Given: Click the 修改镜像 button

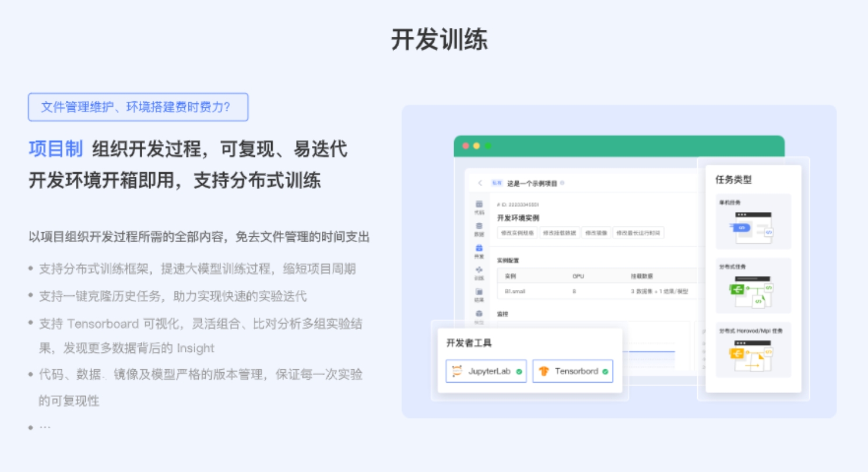Looking at the screenshot, I should coord(596,233).
